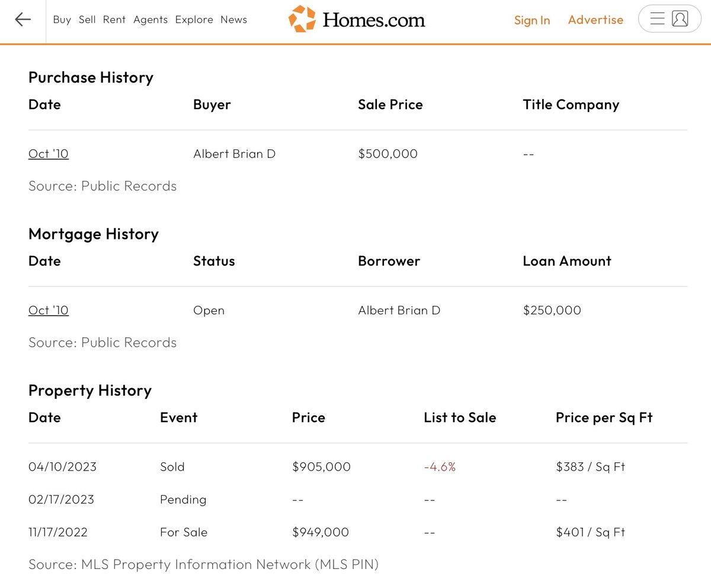Select the Property History heading
Image resolution: width=711 pixels, height=588 pixels.
pos(90,391)
